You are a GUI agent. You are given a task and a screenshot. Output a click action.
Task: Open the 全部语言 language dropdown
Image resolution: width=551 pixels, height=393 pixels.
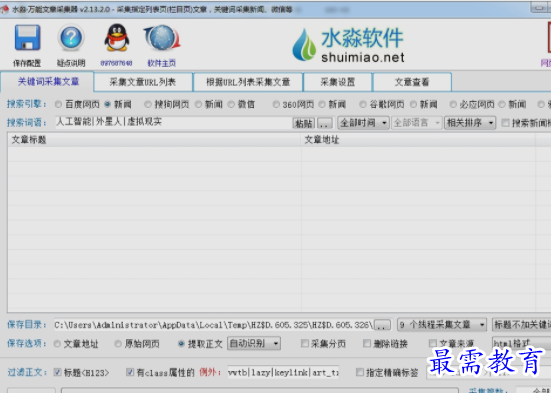[x=417, y=123]
